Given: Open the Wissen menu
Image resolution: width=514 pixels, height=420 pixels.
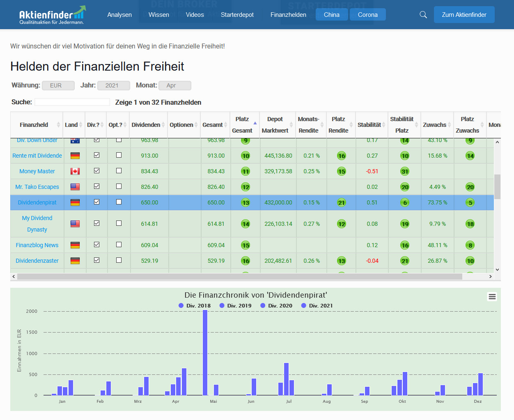Looking at the screenshot, I should pos(159,15).
